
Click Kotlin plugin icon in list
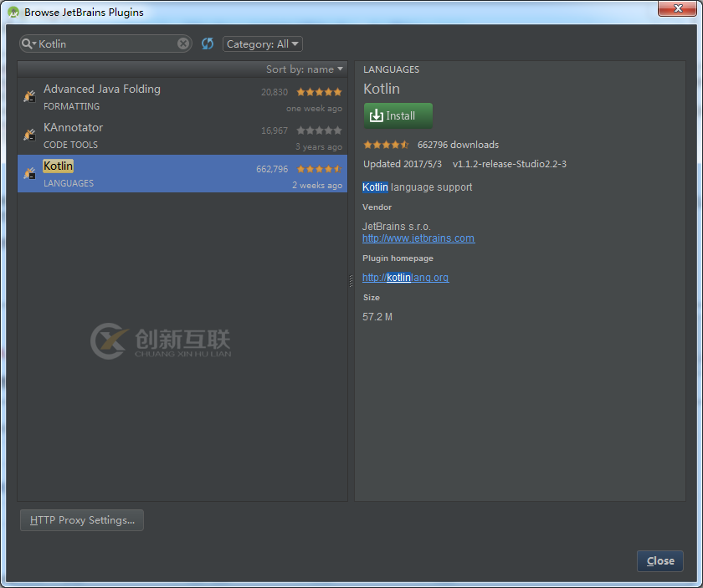[x=29, y=173]
